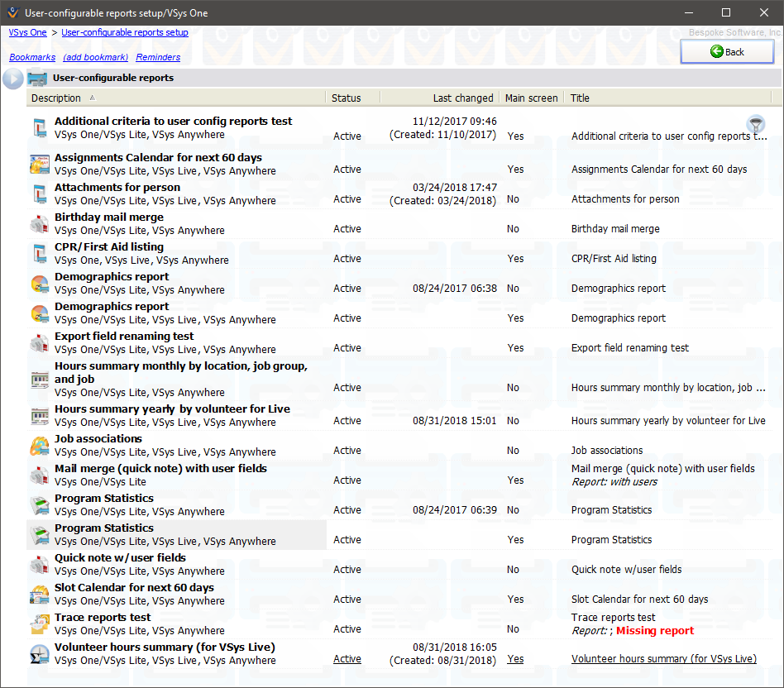
Task: Click the CPR/First Aid listing icon
Action: 40,253
